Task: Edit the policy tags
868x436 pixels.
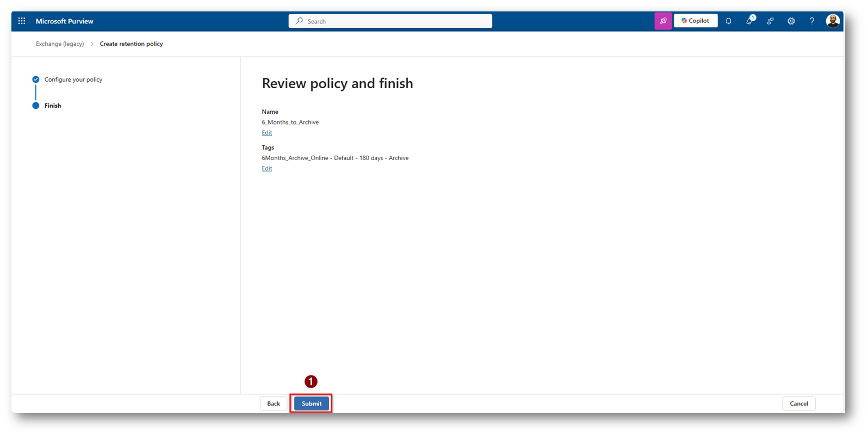Action: click(266, 169)
